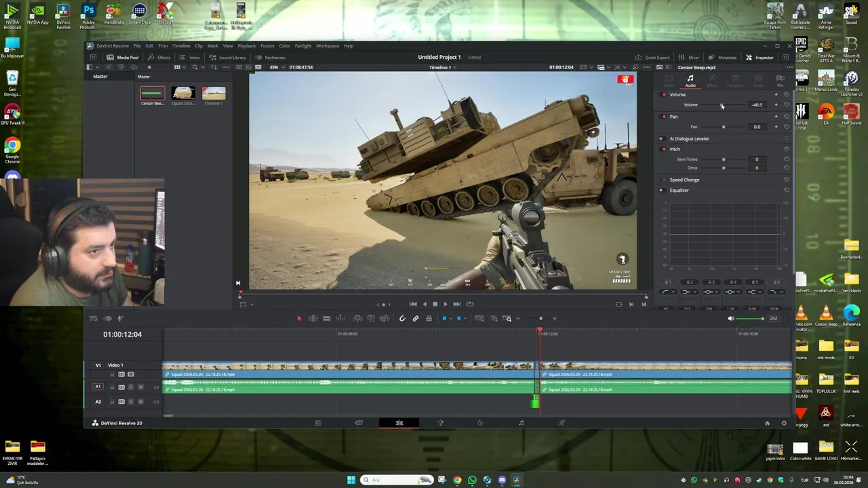Open the File menu

point(137,46)
